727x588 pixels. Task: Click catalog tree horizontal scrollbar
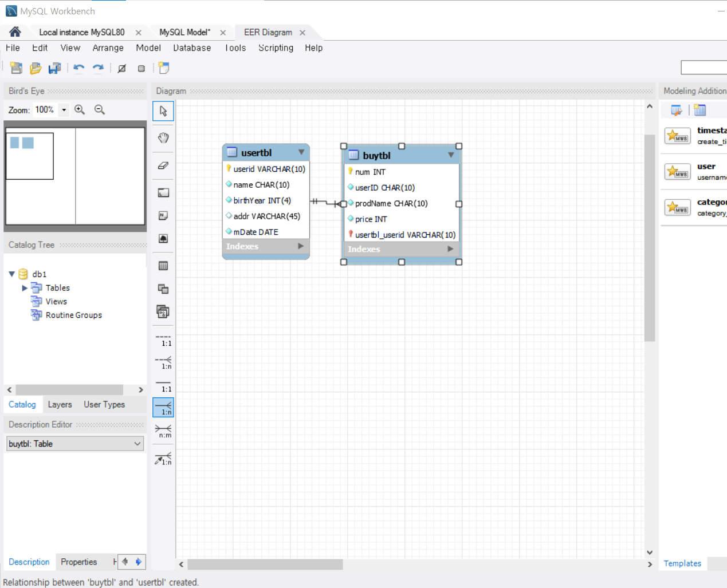pyautogui.click(x=69, y=389)
